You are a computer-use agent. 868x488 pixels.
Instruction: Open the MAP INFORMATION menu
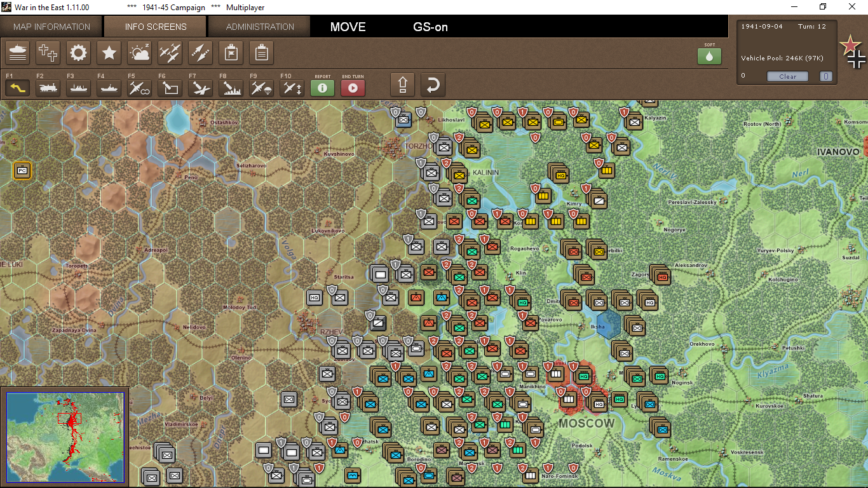coord(51,27)
